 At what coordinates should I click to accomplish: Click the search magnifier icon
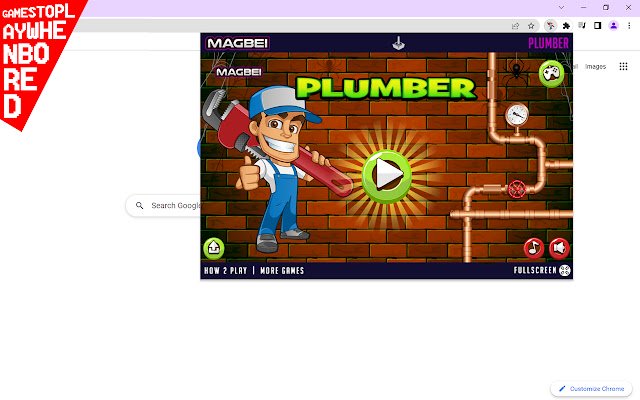140,205
